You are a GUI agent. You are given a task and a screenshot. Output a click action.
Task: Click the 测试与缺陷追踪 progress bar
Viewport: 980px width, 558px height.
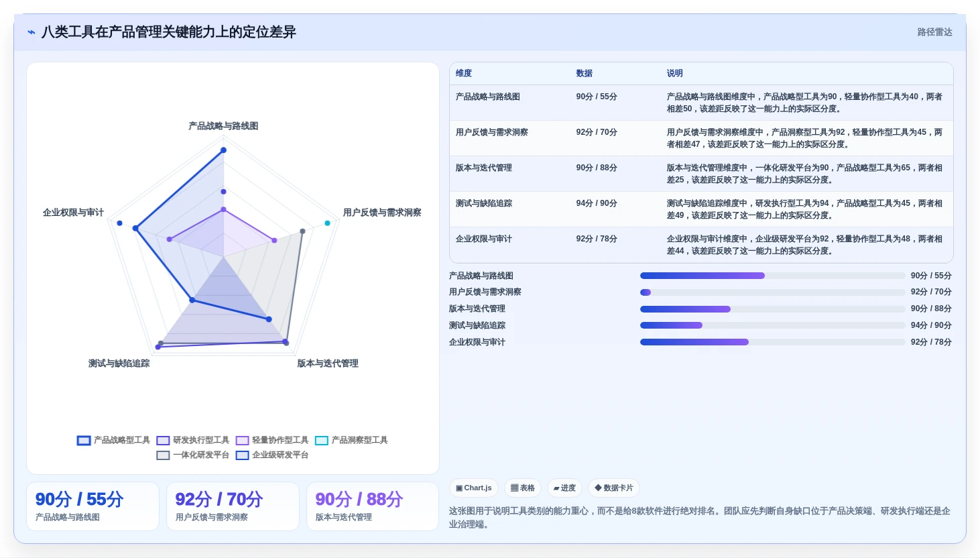tap(772, 325)
